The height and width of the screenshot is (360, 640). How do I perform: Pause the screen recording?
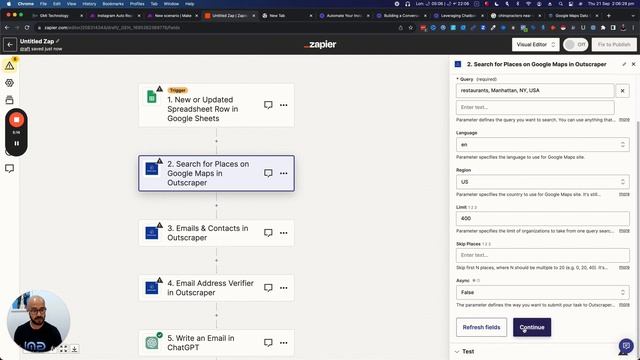pos(16,144)
